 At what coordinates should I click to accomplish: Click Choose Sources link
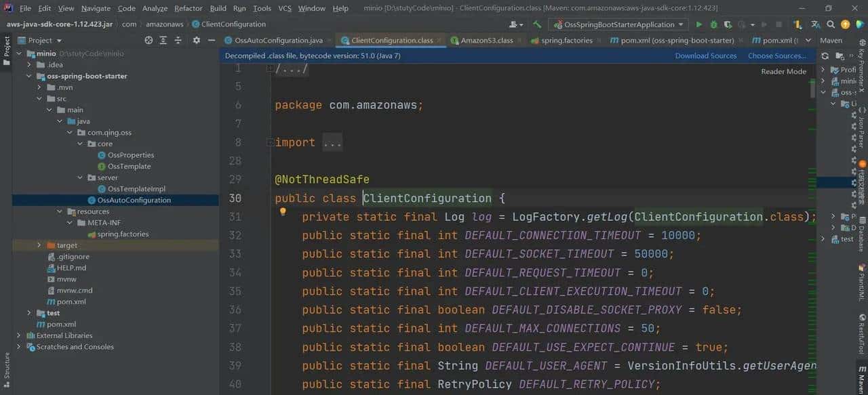coord(776,56)
